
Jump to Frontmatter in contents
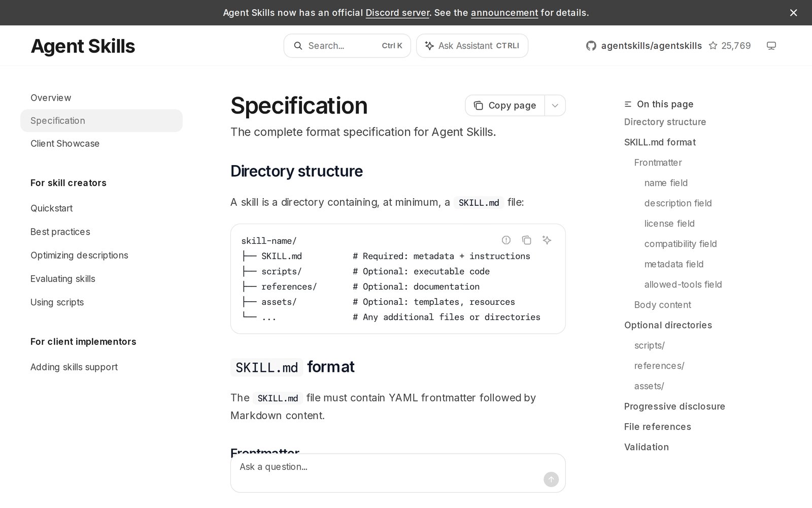click(x=658, y=163)
